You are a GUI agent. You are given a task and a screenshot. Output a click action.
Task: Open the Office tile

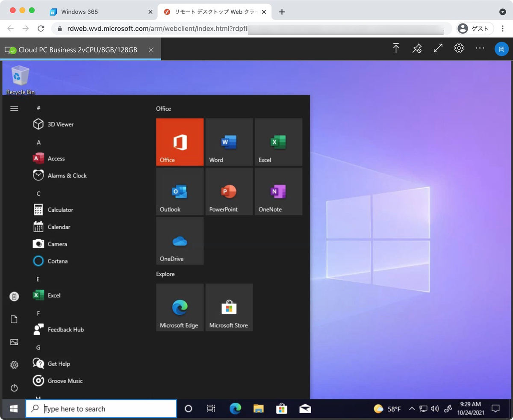[180, 142]
